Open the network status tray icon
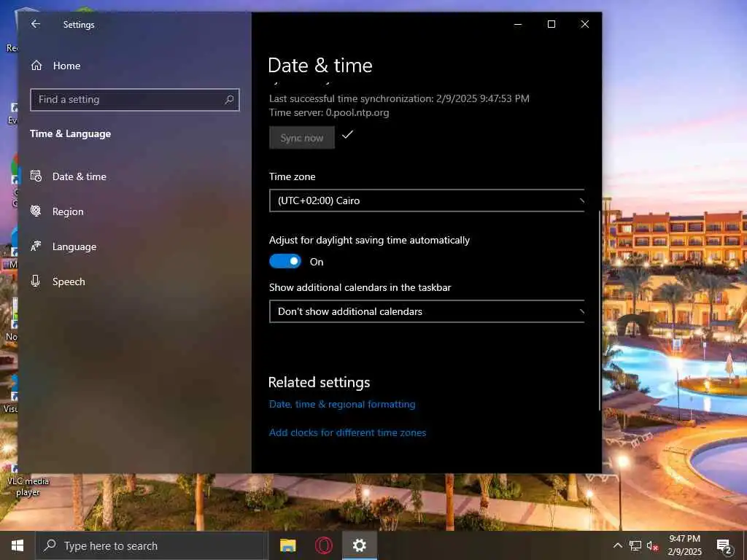Viewport: 747px width, 560px height. [x=635, y=545]
